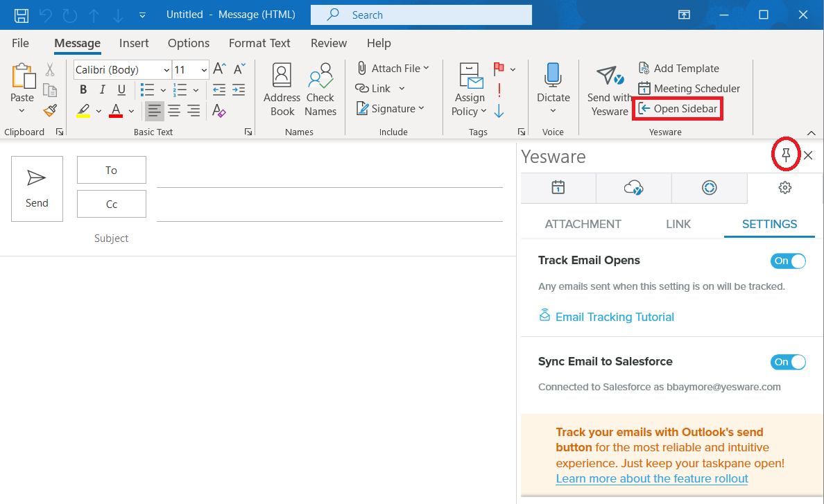
Task: Turn off Track Email Opens switch
Action: (x=788, y=261)
